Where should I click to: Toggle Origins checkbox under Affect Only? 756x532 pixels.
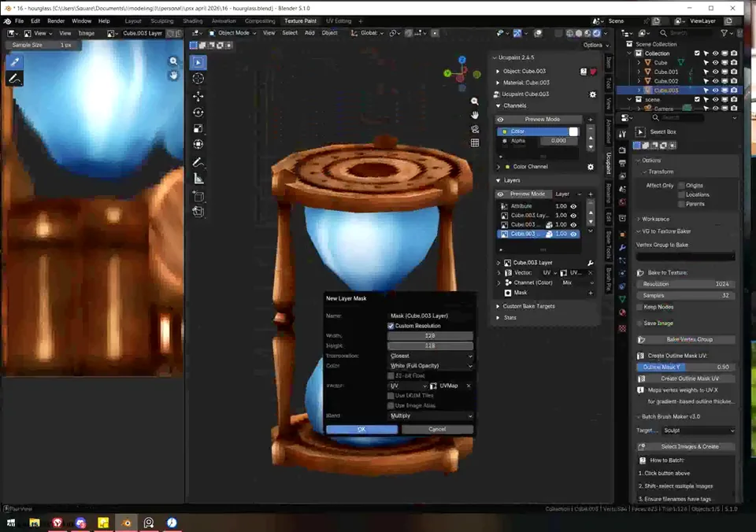pos(681,186)
